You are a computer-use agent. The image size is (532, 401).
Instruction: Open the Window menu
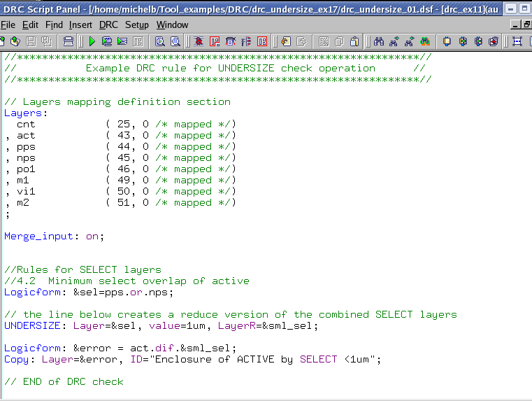pyautogui.click(x=172, y=24)
